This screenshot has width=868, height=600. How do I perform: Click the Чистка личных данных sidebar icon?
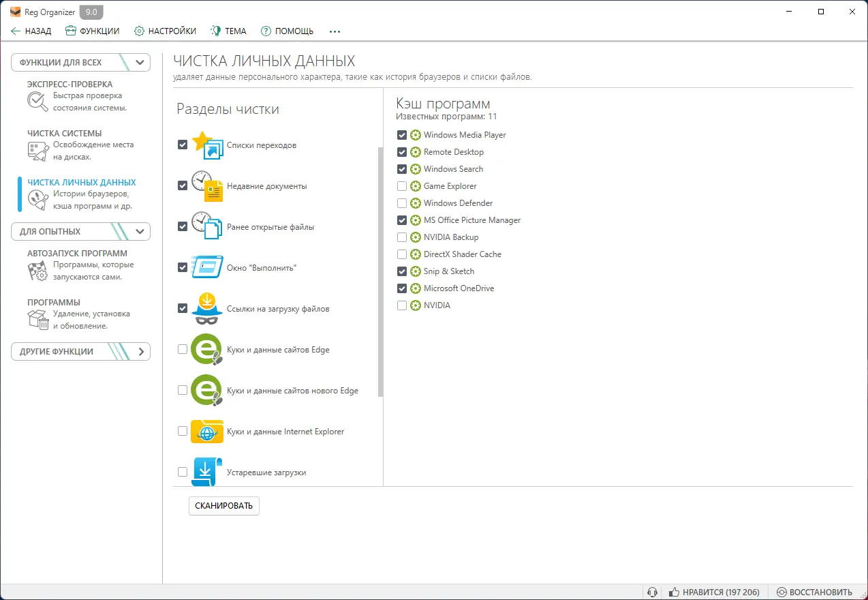coord(37,200)
